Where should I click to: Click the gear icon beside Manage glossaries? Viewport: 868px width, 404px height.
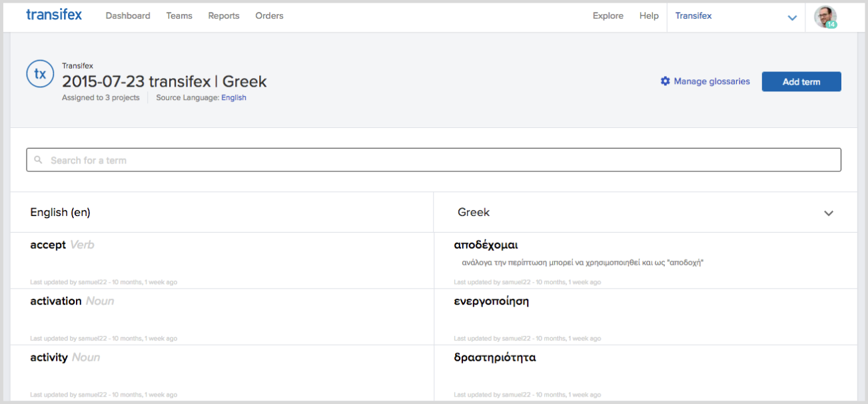(x=665, y=81)
